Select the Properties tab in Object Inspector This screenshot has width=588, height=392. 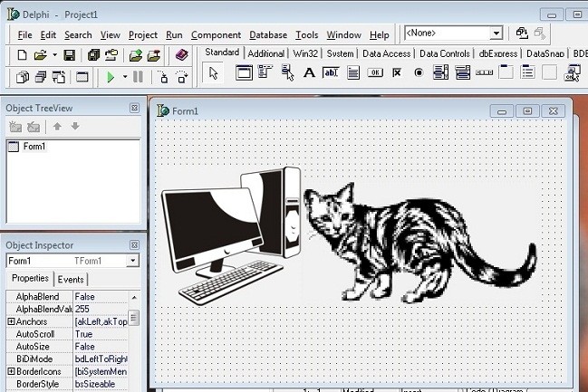click(x=30, y=278)
